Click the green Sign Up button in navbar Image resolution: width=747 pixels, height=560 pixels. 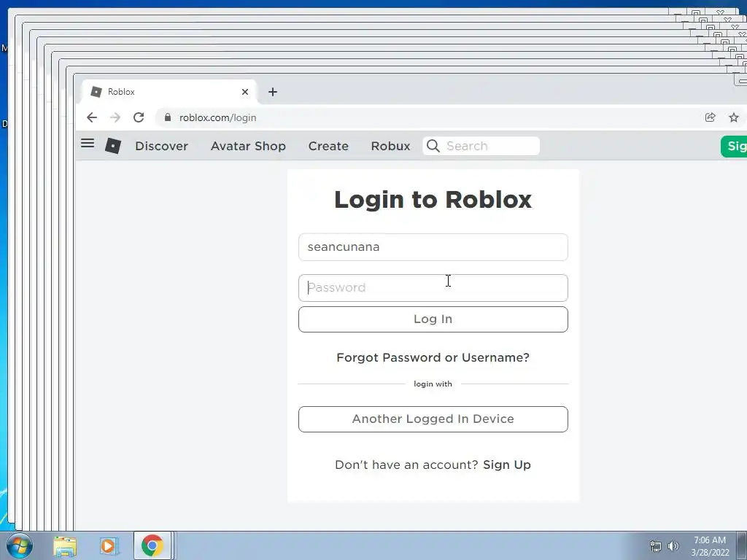[x=734, y=146]
